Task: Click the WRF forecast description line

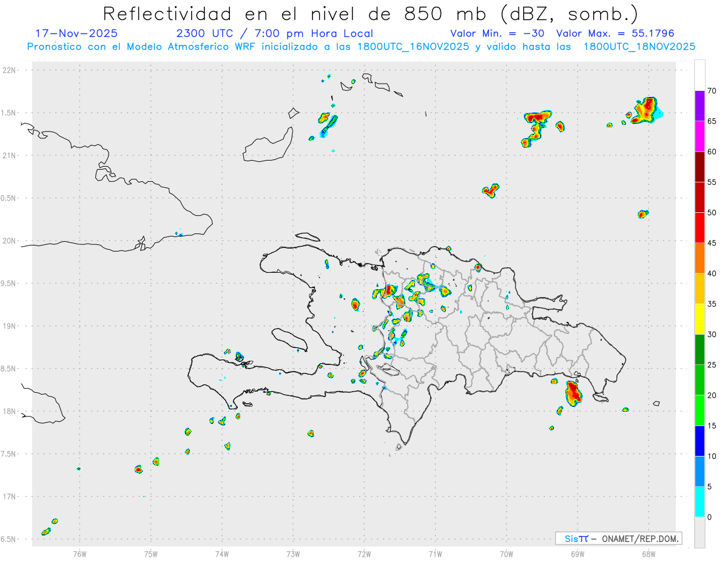Action: click(361, 47)
